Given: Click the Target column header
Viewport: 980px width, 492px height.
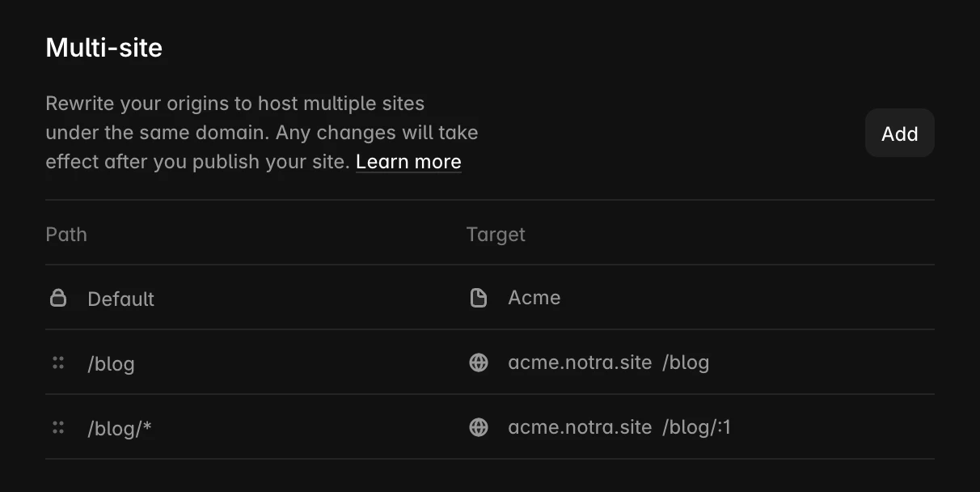Looking at the screenshot, I should 496,235.
